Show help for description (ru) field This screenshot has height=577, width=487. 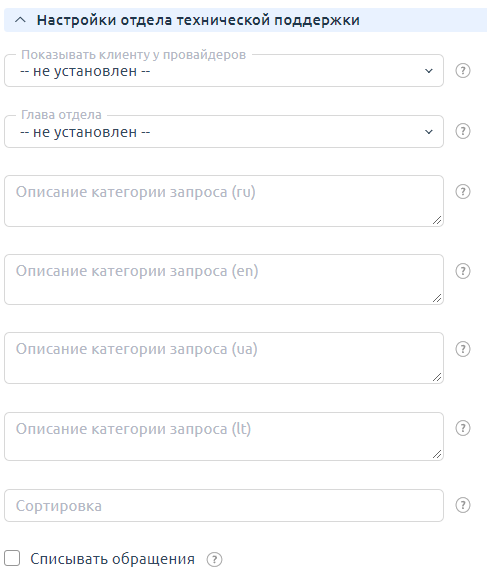[463, 191]
